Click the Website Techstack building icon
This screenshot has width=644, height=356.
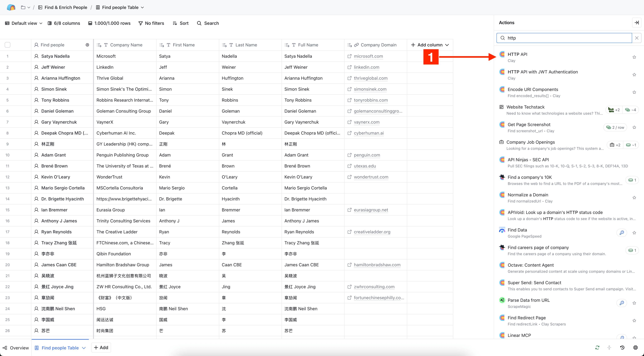[x=501, y=107]
